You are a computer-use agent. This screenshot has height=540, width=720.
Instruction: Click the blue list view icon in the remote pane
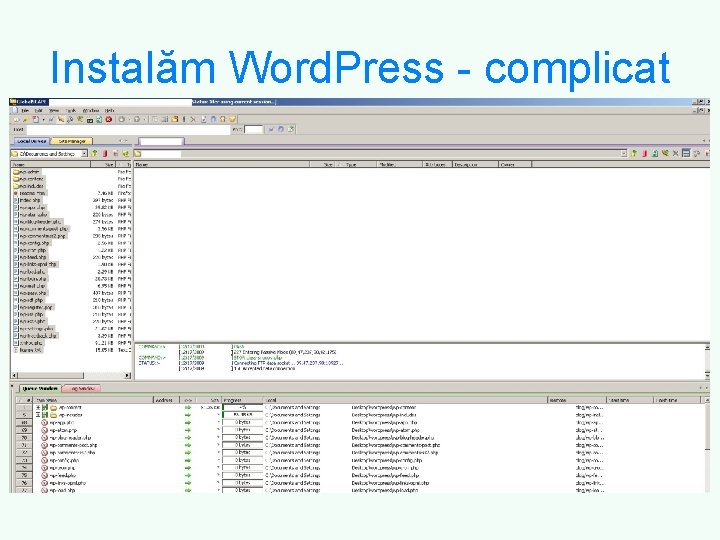coord(686,153)
